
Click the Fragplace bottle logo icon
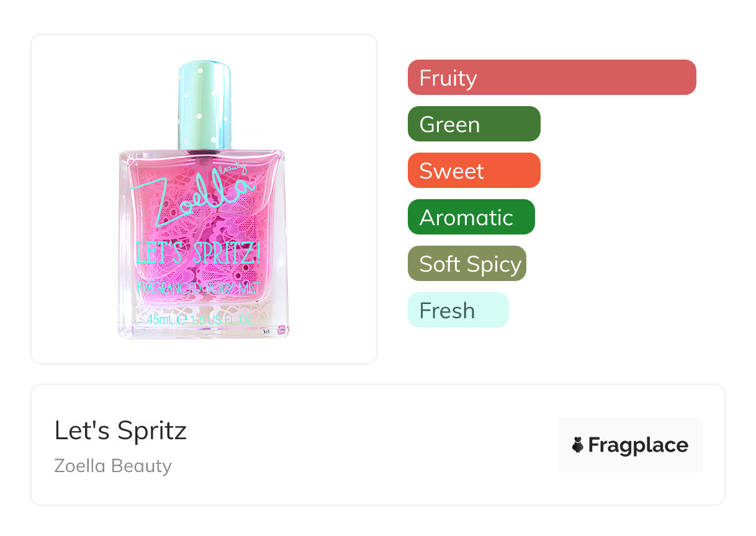tap(578, 445)
